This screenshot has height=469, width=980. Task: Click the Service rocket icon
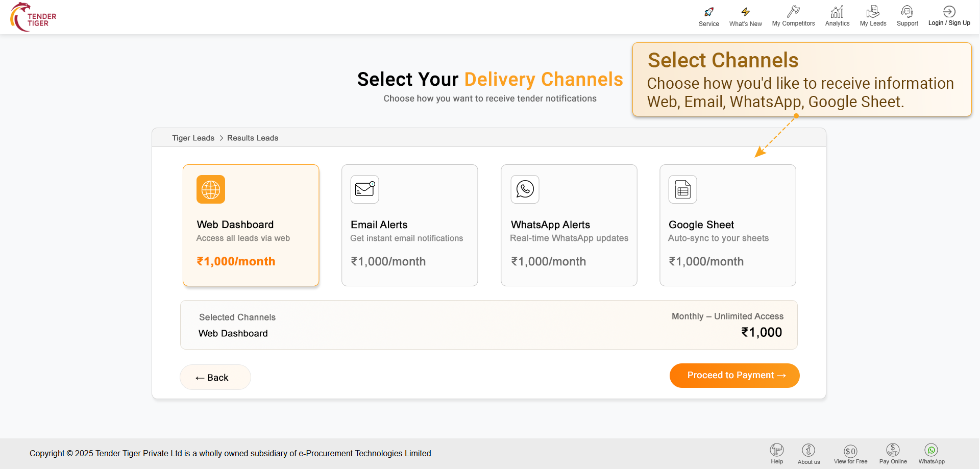tap(708, 12)
